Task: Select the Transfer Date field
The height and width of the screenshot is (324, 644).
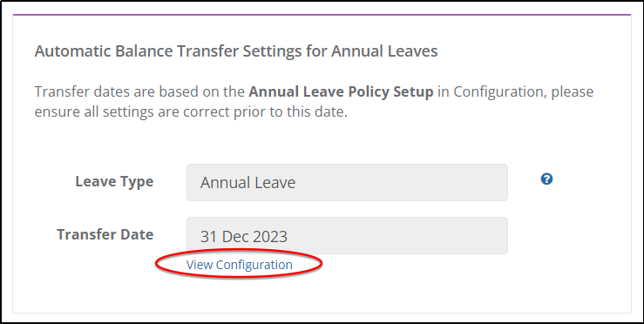Action: click(x=347, y=236)
